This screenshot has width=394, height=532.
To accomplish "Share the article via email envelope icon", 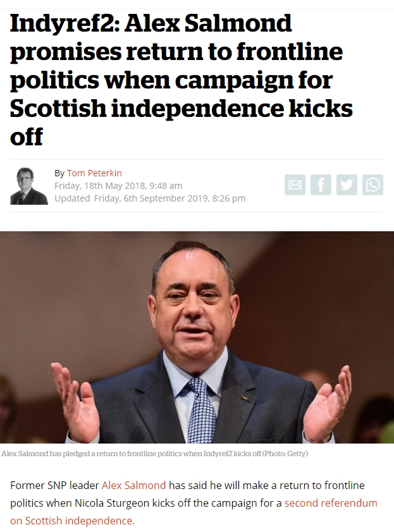I will 295,185.
